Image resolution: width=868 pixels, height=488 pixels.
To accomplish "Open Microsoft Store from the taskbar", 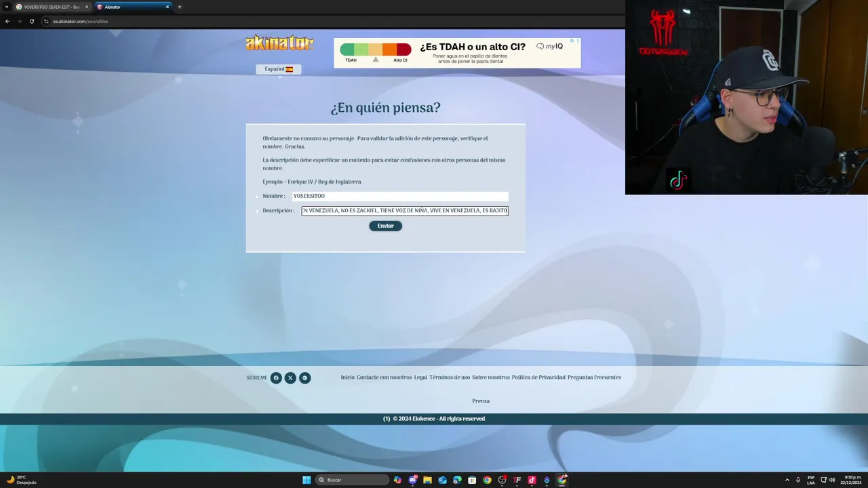I will click(x=472, y=480).
